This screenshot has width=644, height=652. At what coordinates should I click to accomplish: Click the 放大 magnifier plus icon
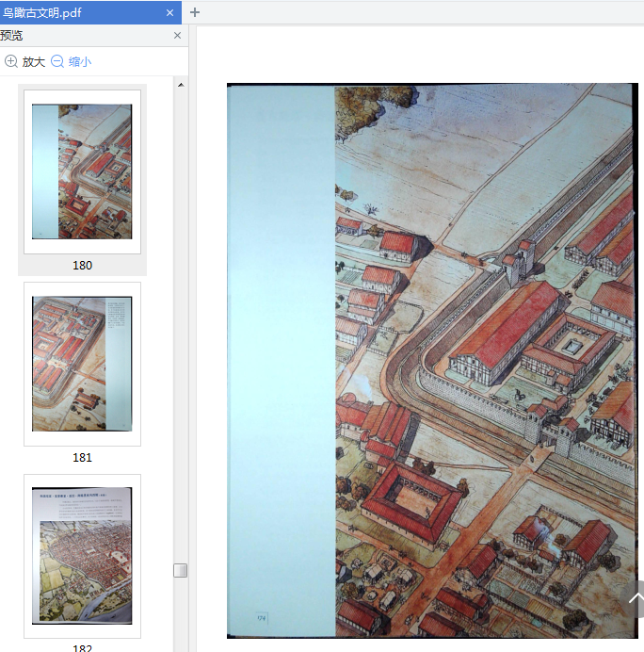(x=10, y=61)
